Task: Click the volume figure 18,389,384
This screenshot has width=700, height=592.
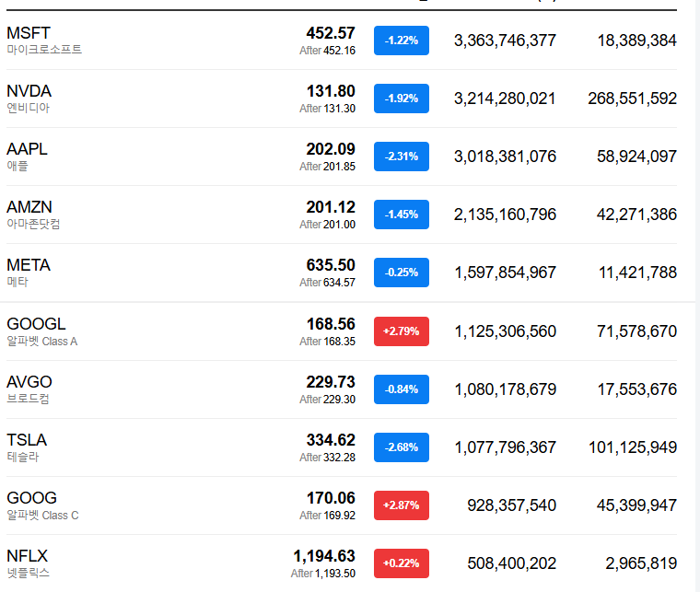Action: pos(637,41)
